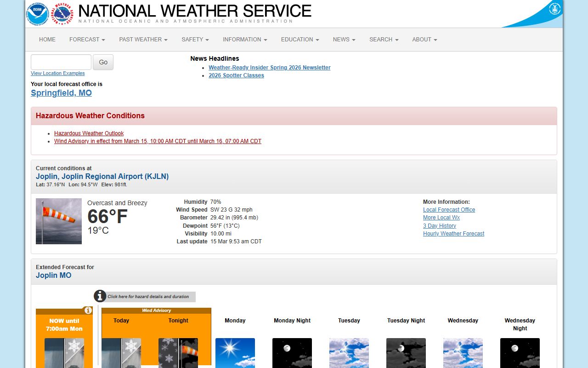Expand the FORECAST dropdown menu
The image size is (588, 368).
click(x=87, y=40)
